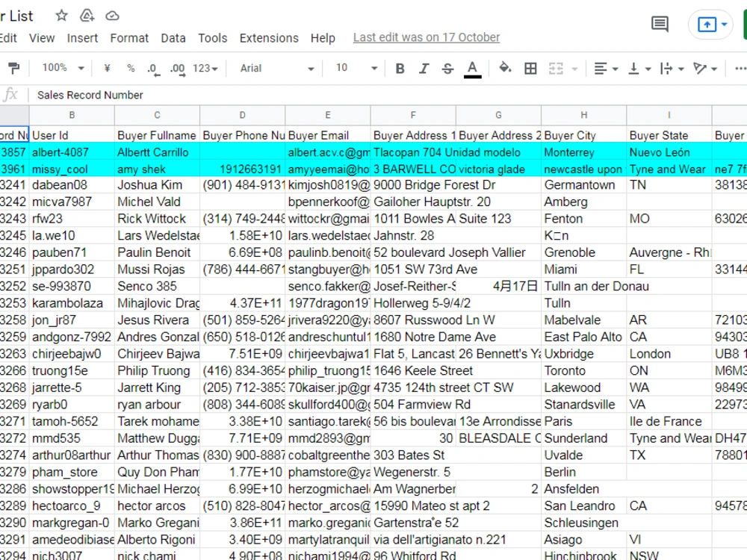Click the present/share upload button
Viewport: 747px width, 560px height.
707,25
